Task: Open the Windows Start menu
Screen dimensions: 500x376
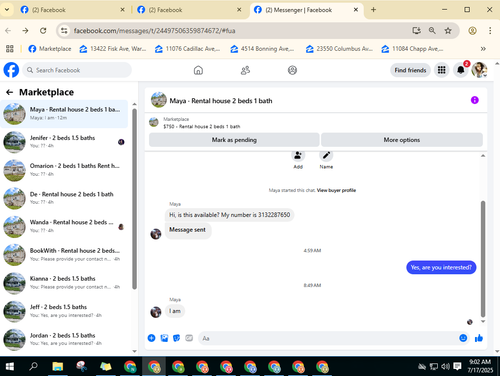Action: pyautogui.click(x=10, y=366)
